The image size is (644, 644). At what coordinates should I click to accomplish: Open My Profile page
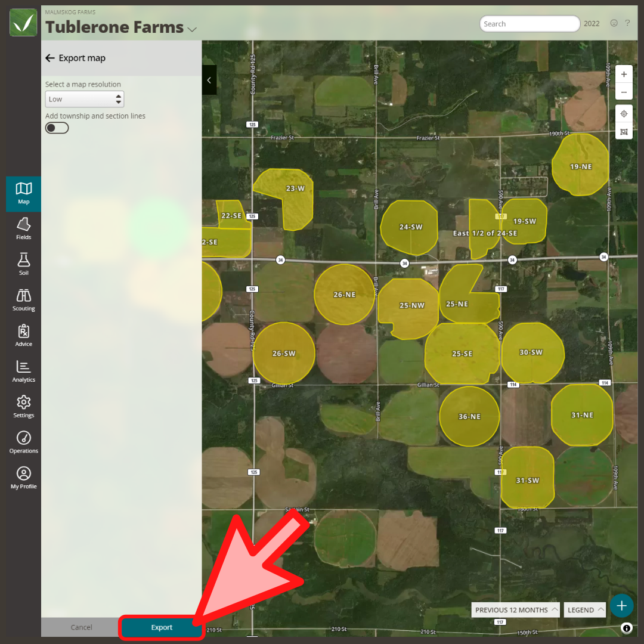pos(23,478)
